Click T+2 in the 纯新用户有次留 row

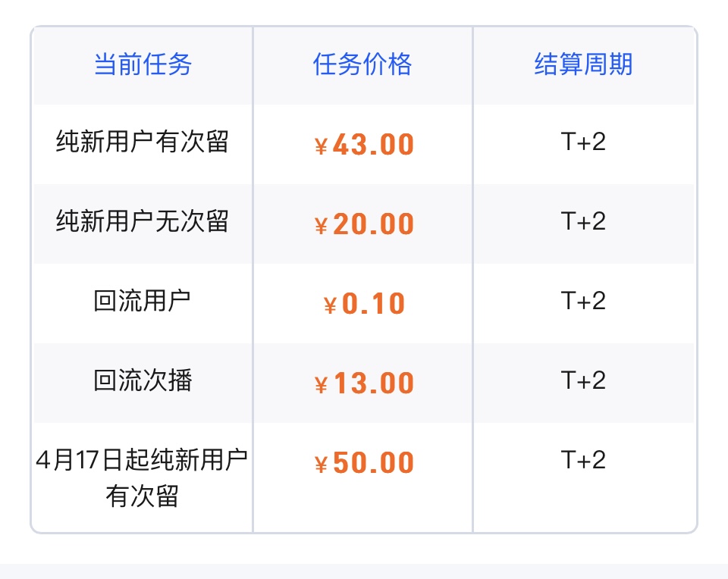(583, 142)
